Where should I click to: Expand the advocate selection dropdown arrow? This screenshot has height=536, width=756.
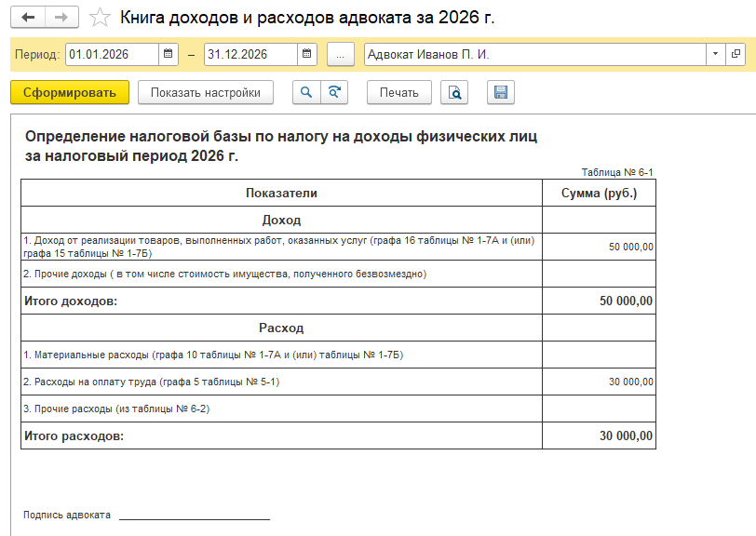pyautogui.click(x=715, y=55)
